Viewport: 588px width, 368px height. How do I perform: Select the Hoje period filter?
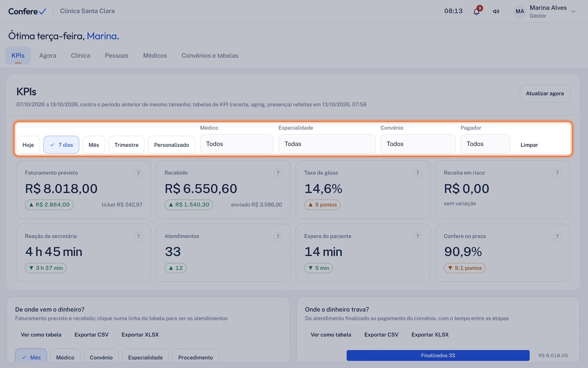[28, 145]
